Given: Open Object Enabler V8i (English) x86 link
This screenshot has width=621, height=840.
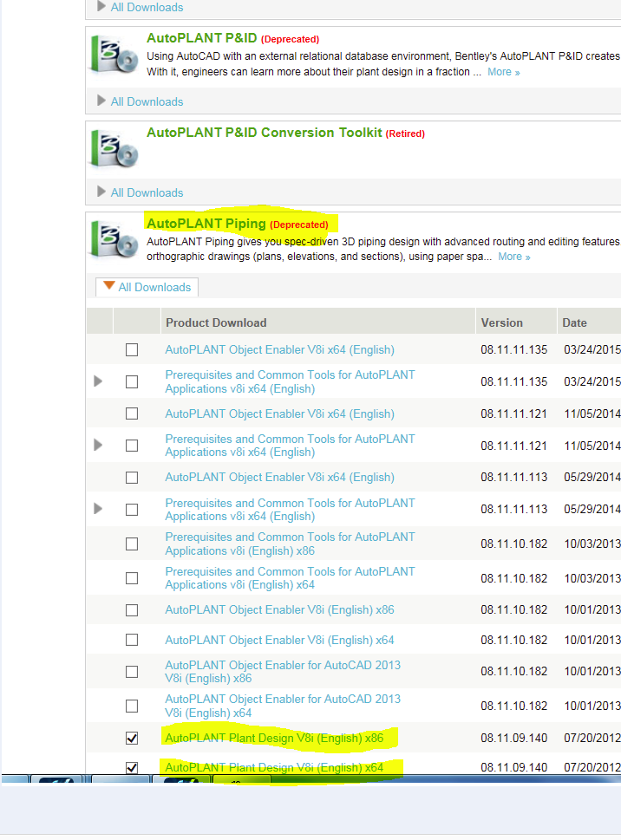Looking at the screenshot, I should [x=279, y=609].
